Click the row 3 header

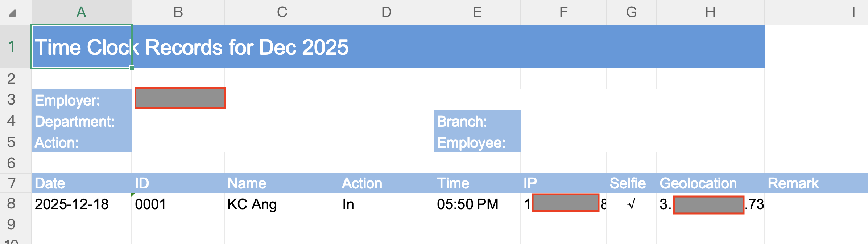[x=12, y=99]
